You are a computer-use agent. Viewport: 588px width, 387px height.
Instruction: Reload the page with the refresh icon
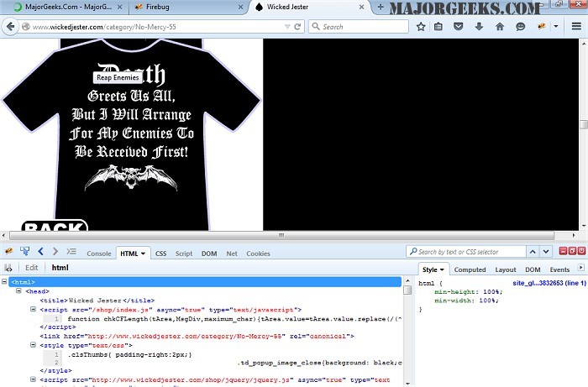[297, 27]
